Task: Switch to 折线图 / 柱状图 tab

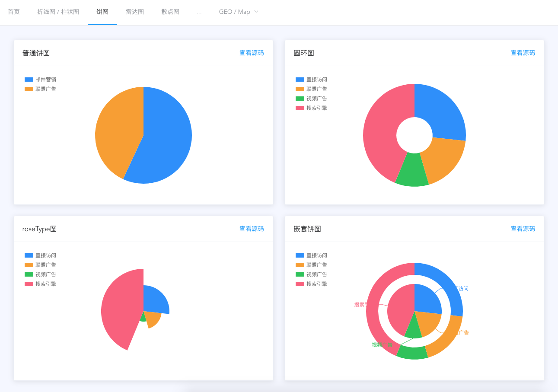Action: [58, 12]
